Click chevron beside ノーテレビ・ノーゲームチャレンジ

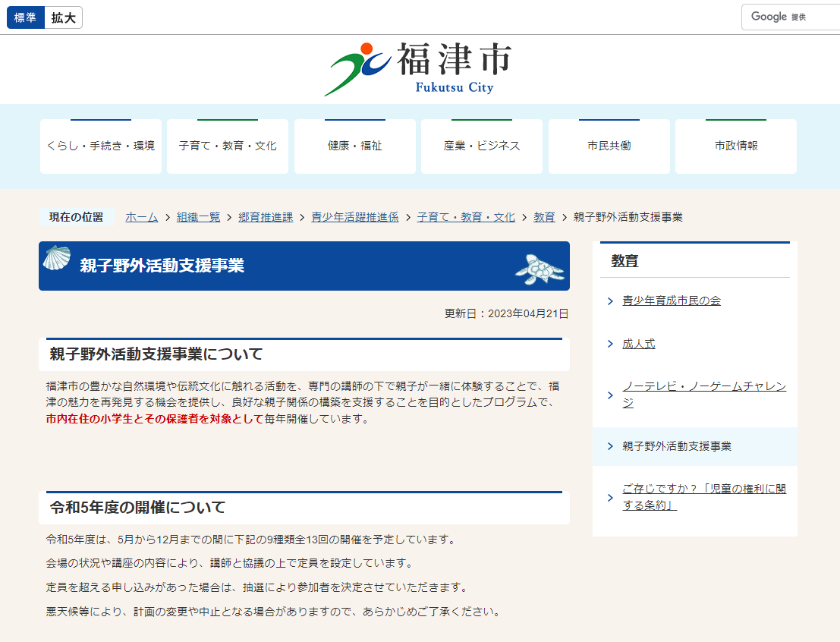pyautogui.click(x=611, y=395)
